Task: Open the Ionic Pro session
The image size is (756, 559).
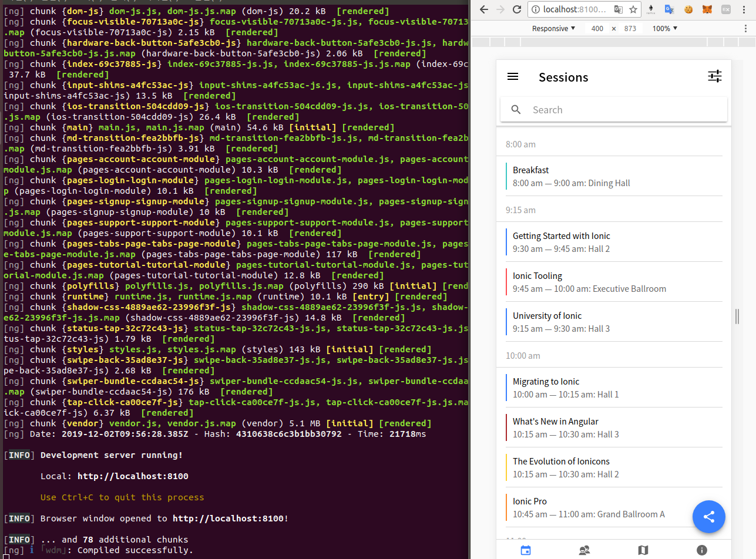Action: (614, 507)
